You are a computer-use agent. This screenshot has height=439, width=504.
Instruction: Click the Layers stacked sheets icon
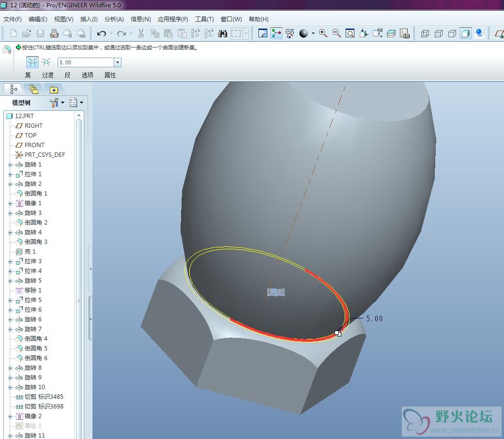coord(391,33)
